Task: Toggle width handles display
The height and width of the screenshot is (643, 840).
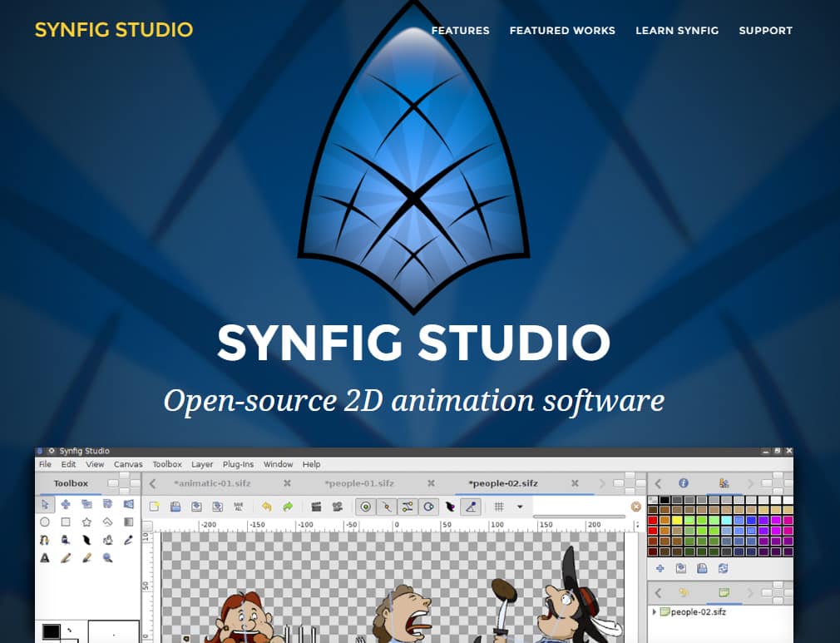Action: coord(449,507)
